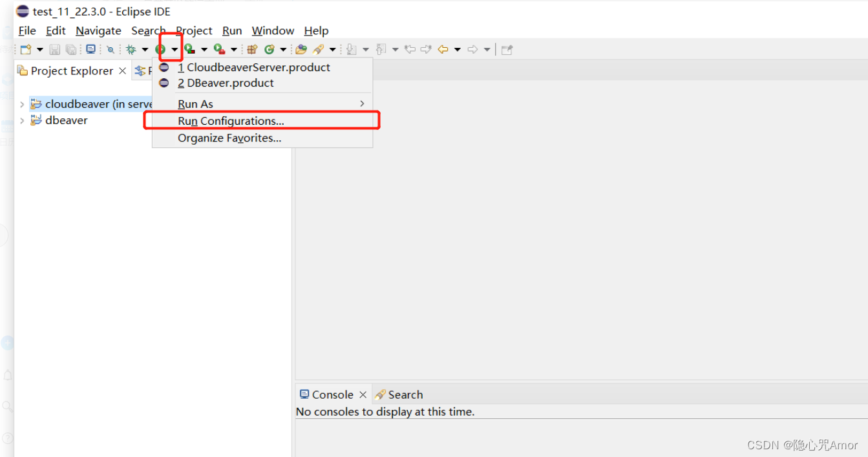The height and width of the screenshot is (457, 868).
Task: Open the Run menu in menu bar
Action: point(232,30)
